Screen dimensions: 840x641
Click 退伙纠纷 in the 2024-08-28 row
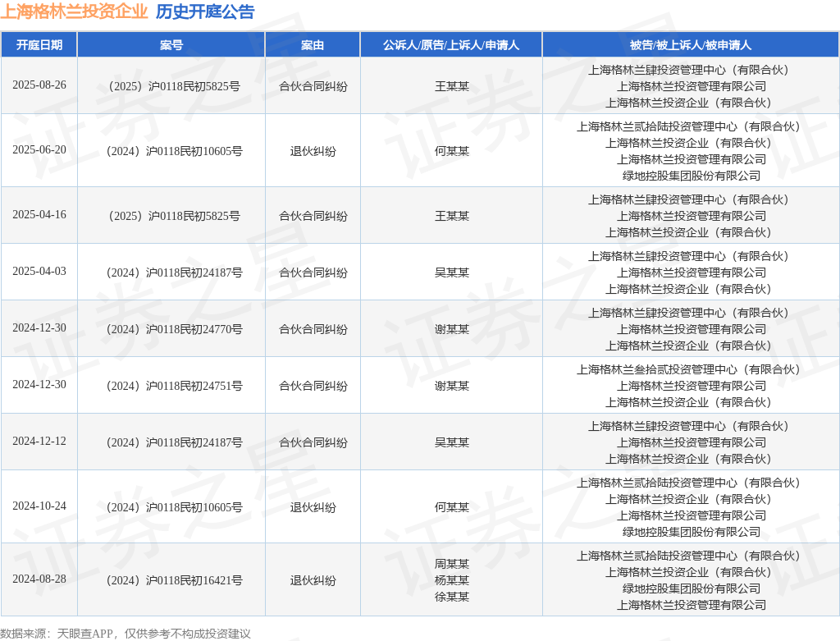(x=313, y=580)
